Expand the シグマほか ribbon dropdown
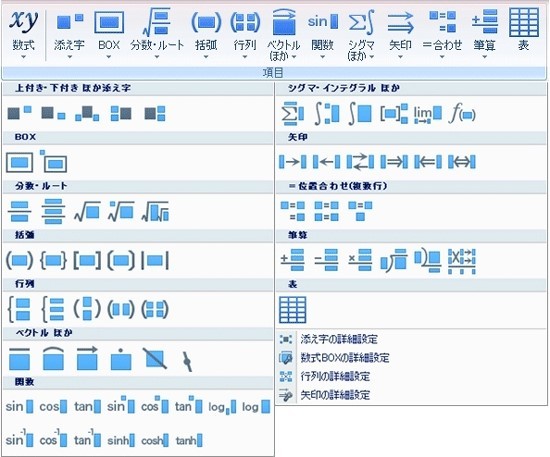 click(x=361, y=34)
